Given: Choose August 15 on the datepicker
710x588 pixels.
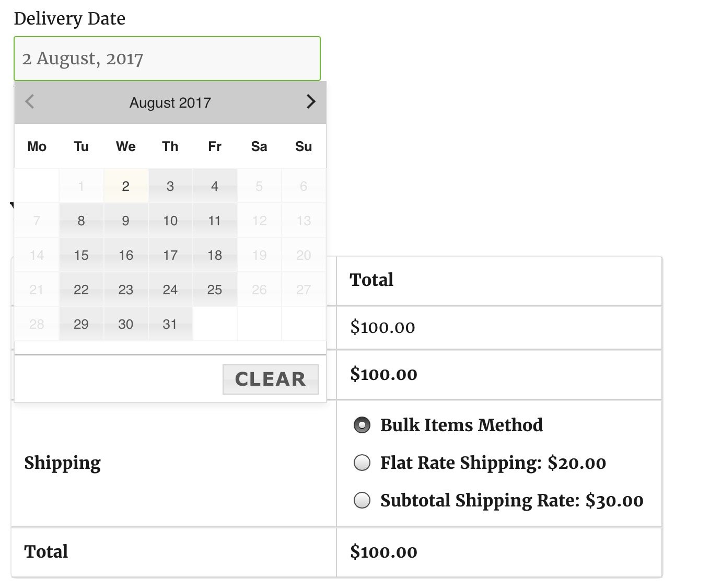Looking at the screenshot, I should click(x=82, y=255).
